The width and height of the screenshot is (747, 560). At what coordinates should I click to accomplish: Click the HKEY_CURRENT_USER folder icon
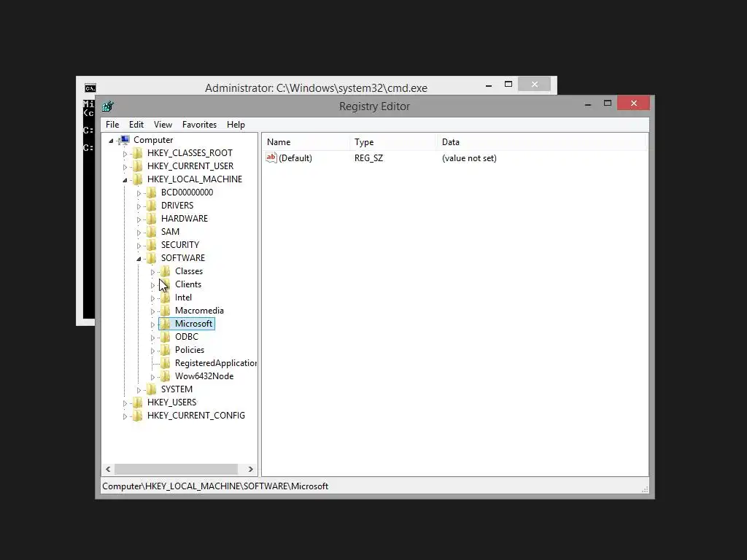138,166
